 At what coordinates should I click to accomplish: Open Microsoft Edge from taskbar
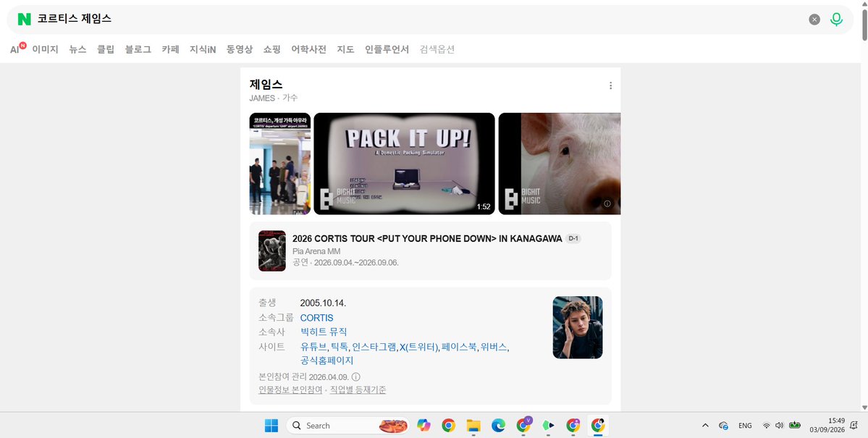(498, 425)
